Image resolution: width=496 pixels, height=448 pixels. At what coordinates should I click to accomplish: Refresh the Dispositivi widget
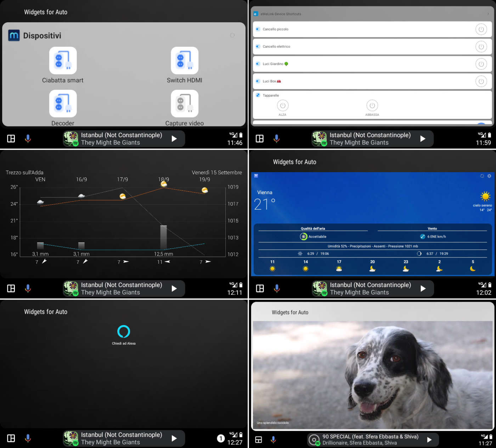point(232,35)
